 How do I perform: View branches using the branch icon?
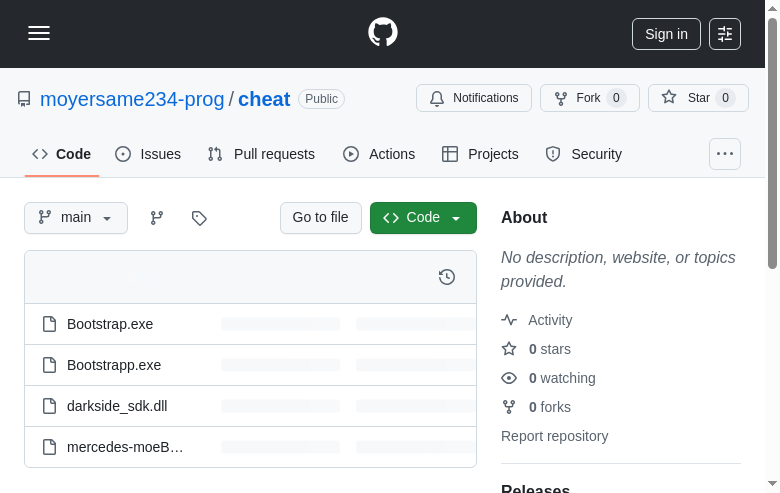157,218
